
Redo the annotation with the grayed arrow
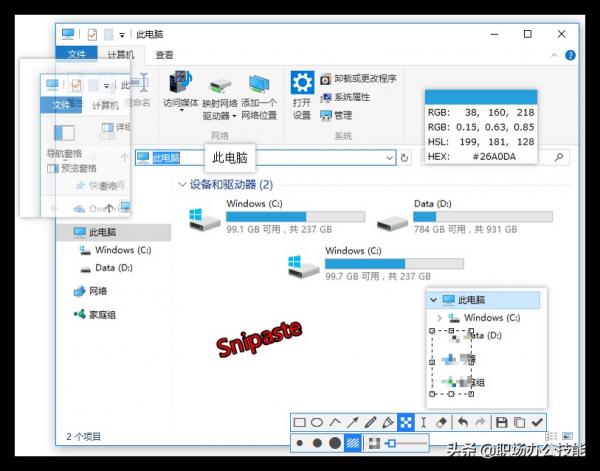(x=480, y=422)
